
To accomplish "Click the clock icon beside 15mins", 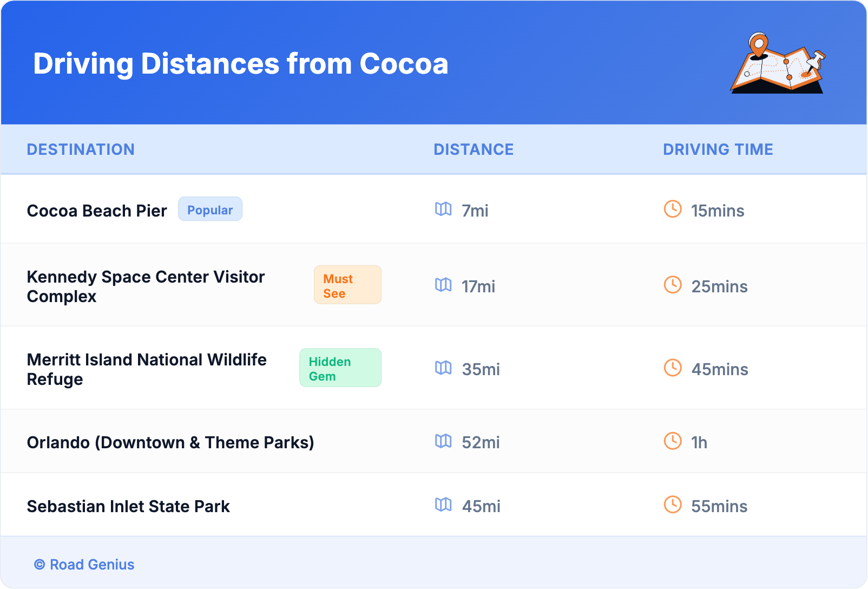I will point(673,209).
